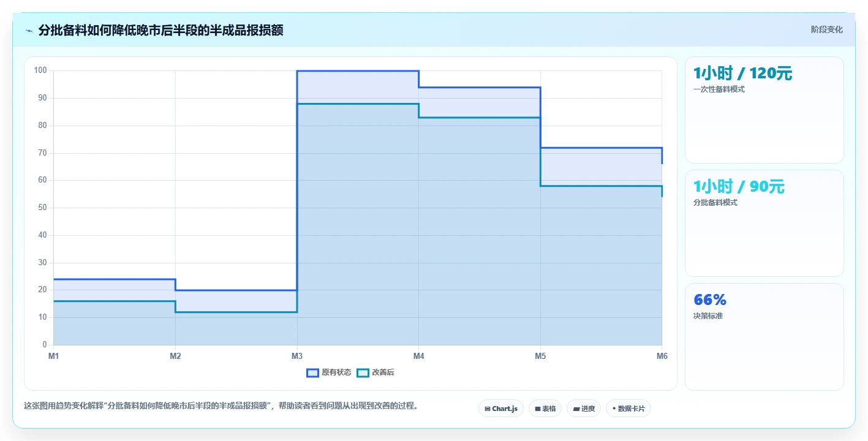The height and width of the screenshot is (441, 868).
Task: Click the M3 x-axis label
Action: [x=297, y=356]
